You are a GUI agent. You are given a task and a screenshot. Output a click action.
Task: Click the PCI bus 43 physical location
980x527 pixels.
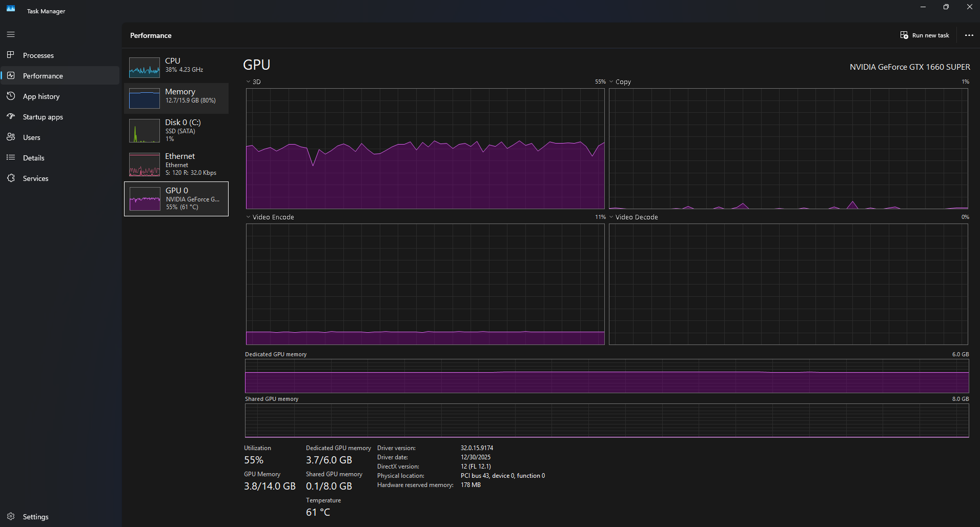pyautogui.click(x=503, y=475)
